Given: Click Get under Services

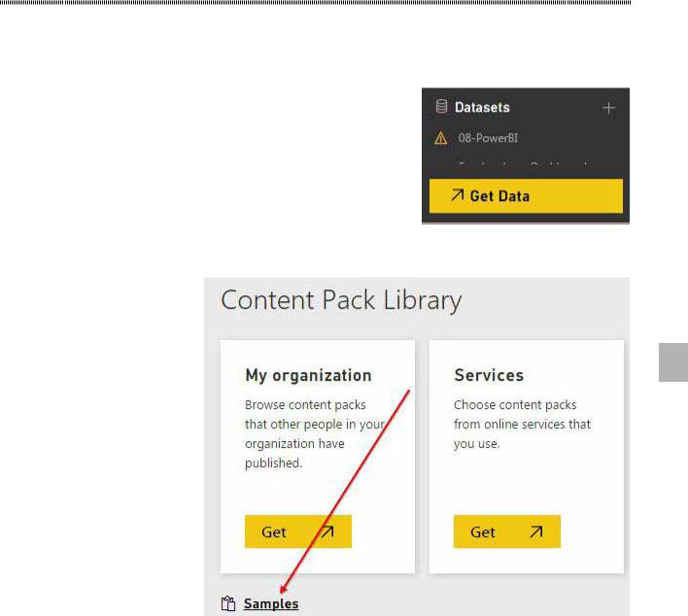Looking at the screenshot, I should tap(507, 531).
